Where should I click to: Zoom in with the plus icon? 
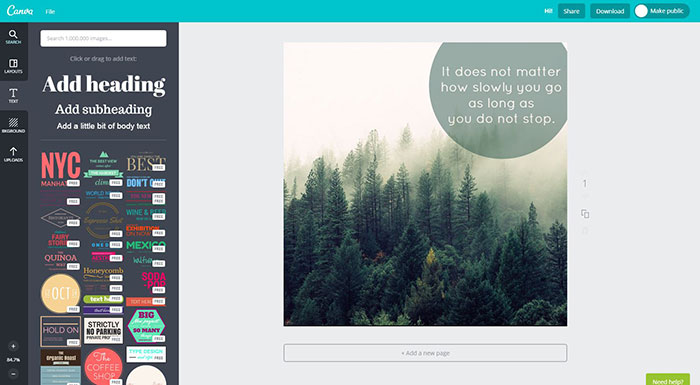click(x=13, y=346)
